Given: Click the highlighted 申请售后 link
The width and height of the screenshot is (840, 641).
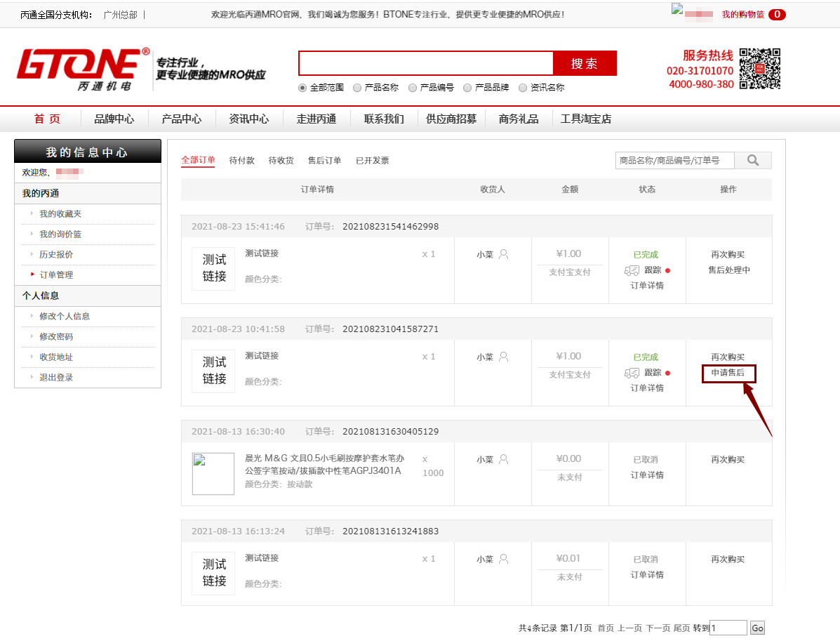Looking at the screenshot, I should 728,373.
